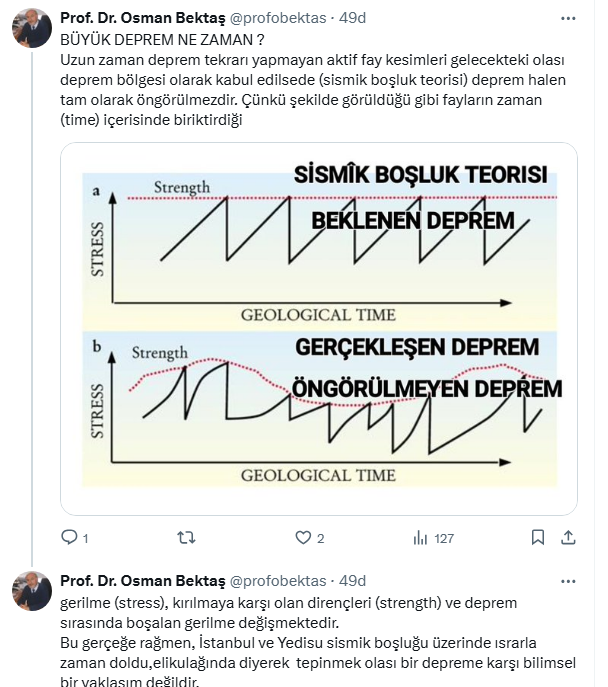
Task: Reply to the first Osman Bektaş tweet
Action: (x=69, y=538)
